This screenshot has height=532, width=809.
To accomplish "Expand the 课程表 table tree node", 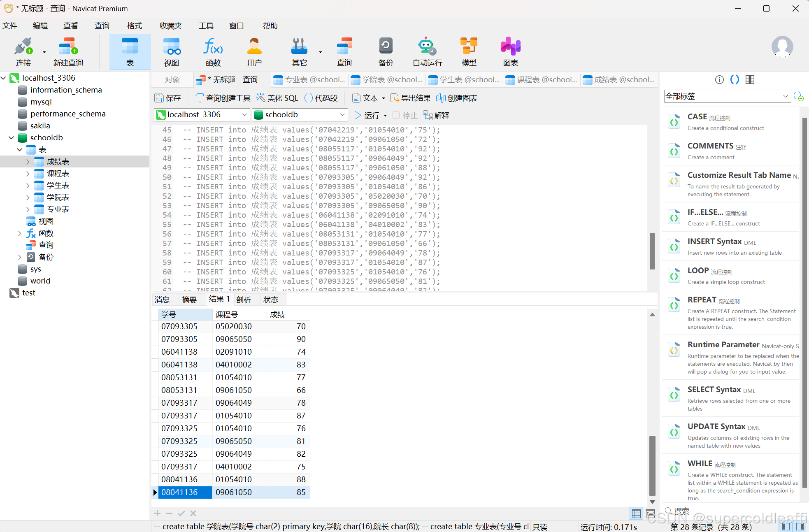I will [x=28, y=174].
